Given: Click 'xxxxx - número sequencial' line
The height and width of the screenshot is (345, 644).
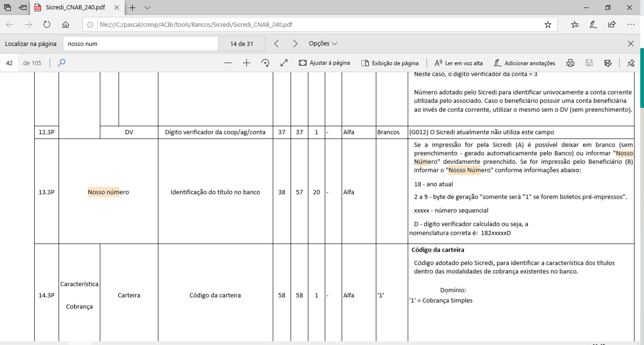Looking at the screenshot, I should coord(451,210).
